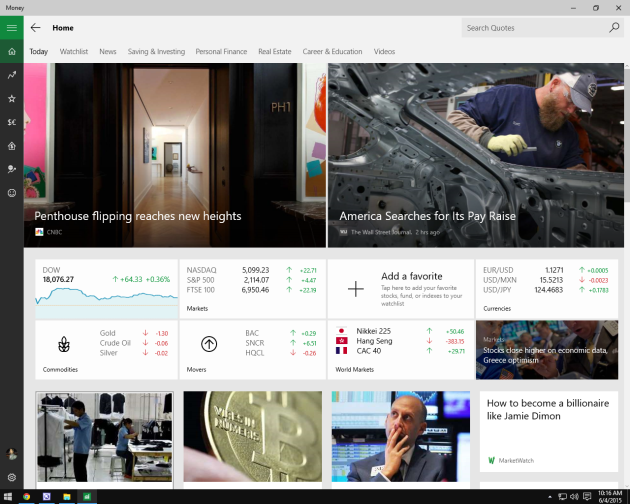Switch to the Today tab
Image resolution: width=630 pixels, height=504 pixels.
click(x=39, y=51)
